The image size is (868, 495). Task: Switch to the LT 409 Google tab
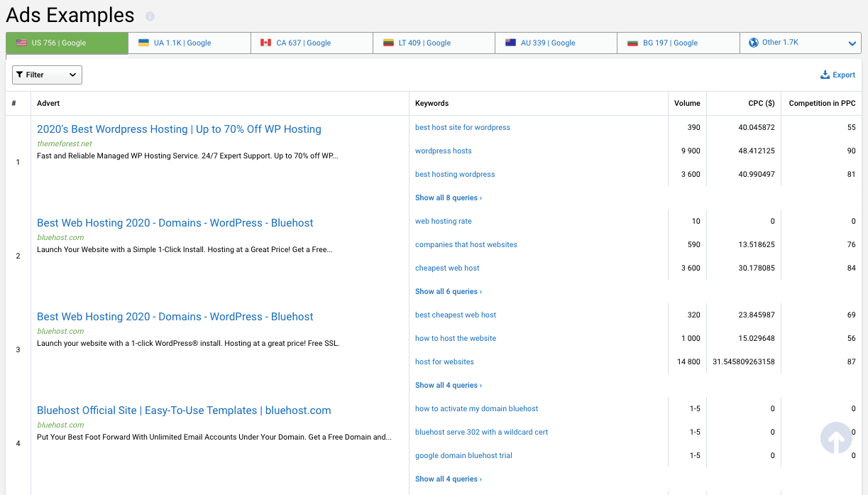pyautogui.click(x=433, y=42)
